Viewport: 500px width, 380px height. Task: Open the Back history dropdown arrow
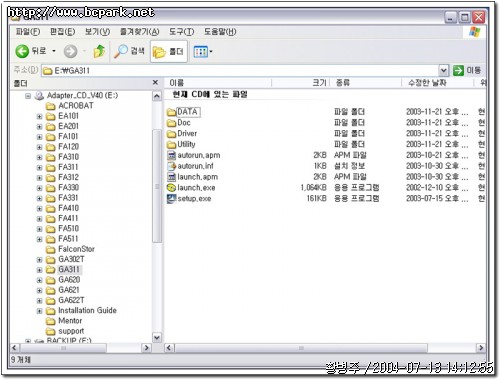(54, 51)
